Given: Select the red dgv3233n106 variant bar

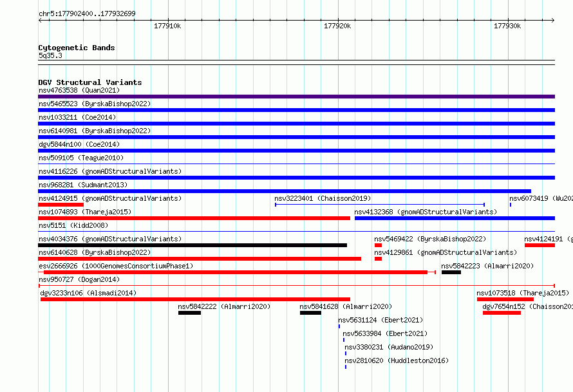Looking at the screenshot, I should (x=195, y=299).
